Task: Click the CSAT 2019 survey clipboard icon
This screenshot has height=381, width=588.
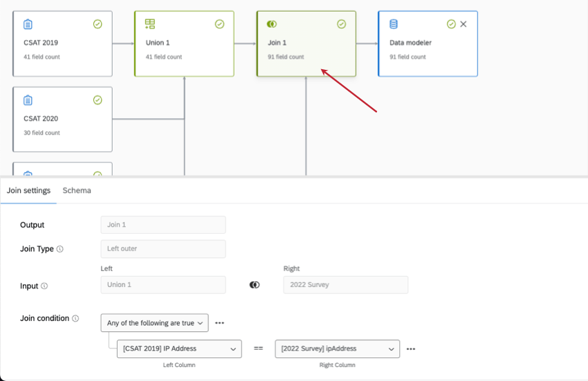Action: click(28, 24)
